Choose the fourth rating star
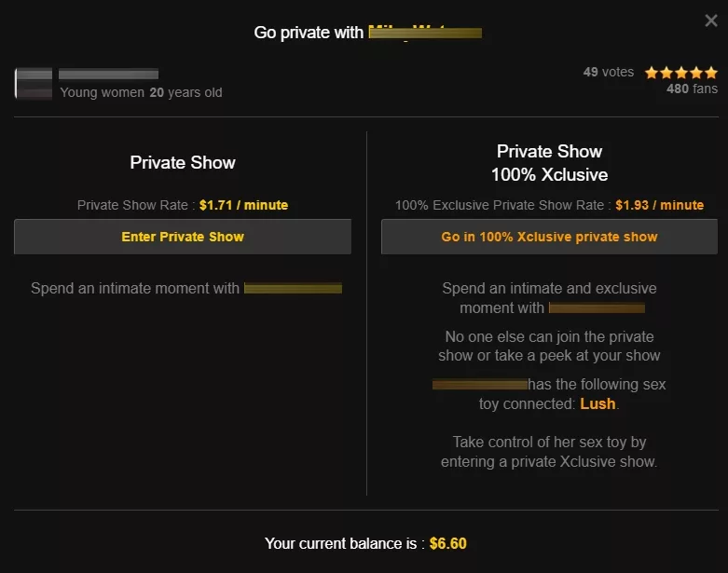 pyautogui.click(x=696, y=73)
